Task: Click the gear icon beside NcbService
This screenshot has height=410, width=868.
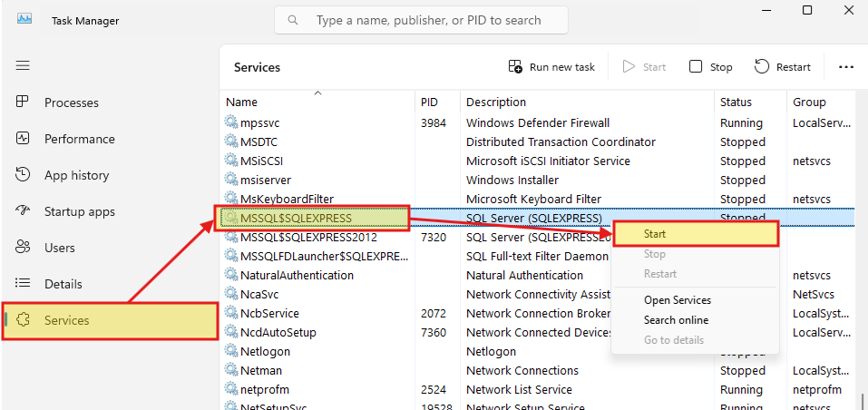Action: pos(230,313)
